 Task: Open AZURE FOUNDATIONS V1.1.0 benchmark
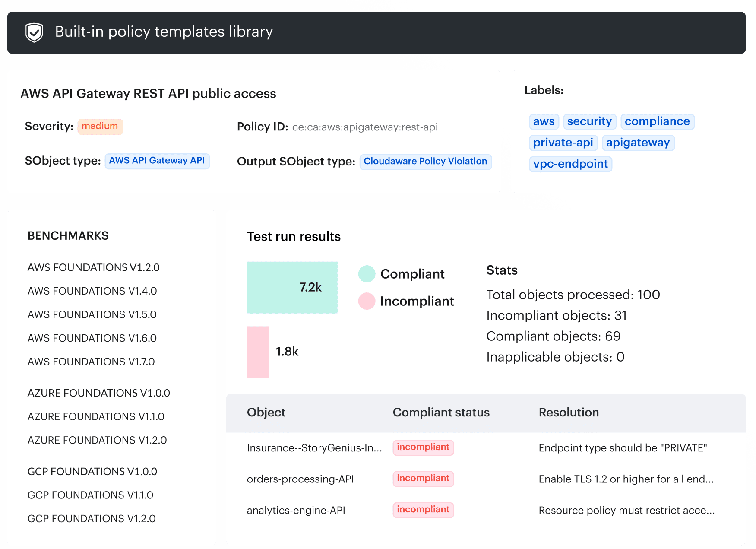click(96, 417)
